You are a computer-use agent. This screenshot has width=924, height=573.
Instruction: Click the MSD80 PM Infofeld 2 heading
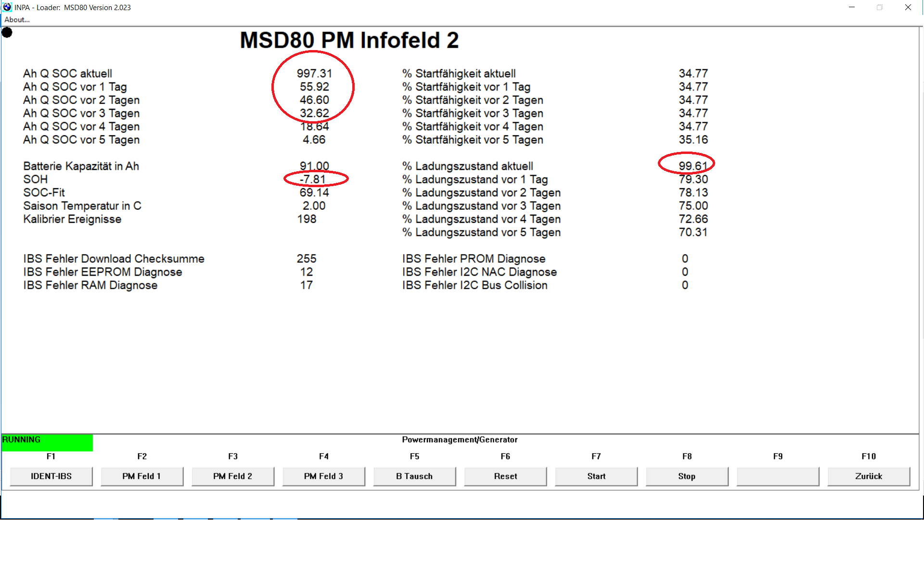[x=349, y=40]
